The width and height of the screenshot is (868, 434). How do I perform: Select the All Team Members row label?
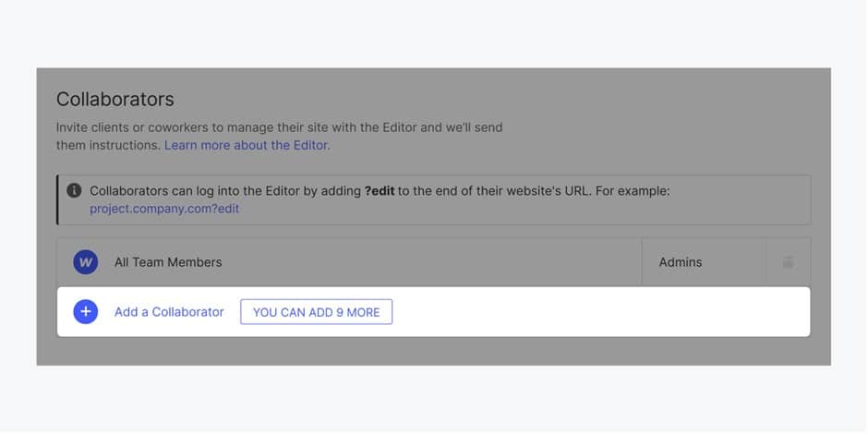click(168, 262)
